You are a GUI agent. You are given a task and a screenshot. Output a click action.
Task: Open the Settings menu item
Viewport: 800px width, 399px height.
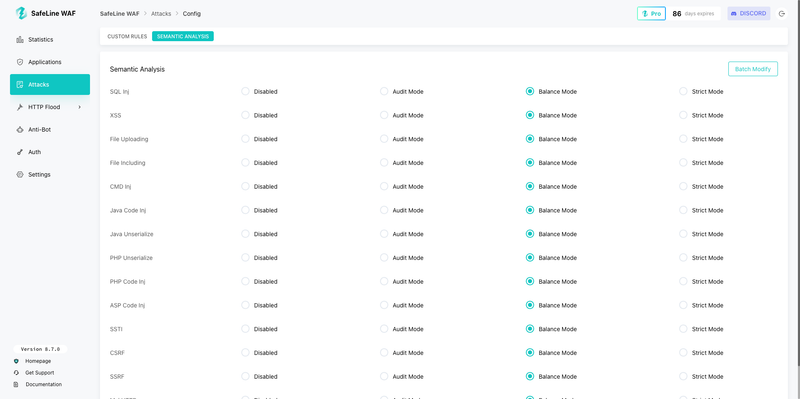pos(50,174)
